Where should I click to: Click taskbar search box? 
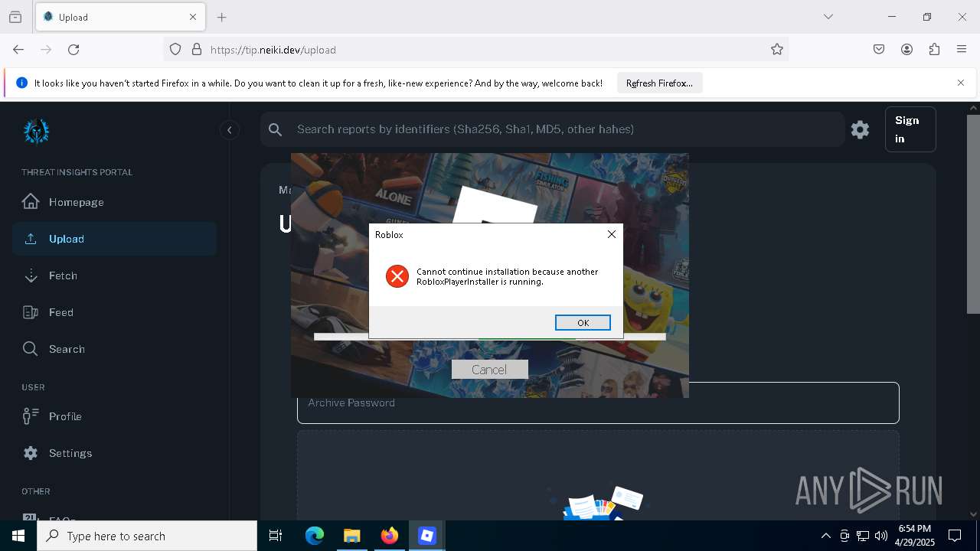pos(147,536)
